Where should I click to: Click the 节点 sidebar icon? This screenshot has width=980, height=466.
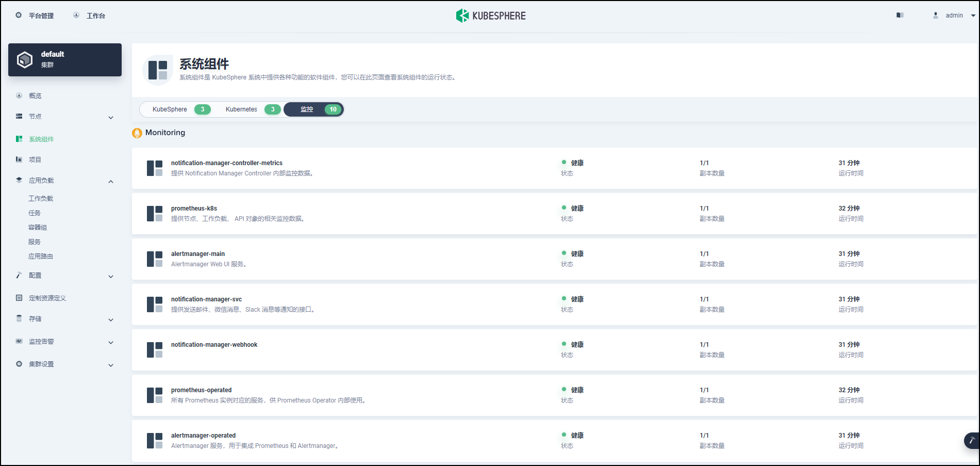tap(19, 116)
